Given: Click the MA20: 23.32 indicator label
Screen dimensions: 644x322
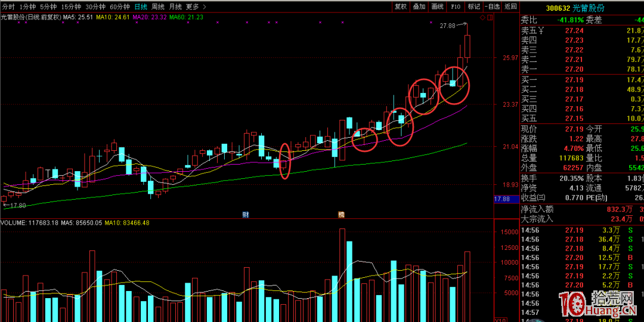Looking at the screenshot, I should click(x=150, y=17).
